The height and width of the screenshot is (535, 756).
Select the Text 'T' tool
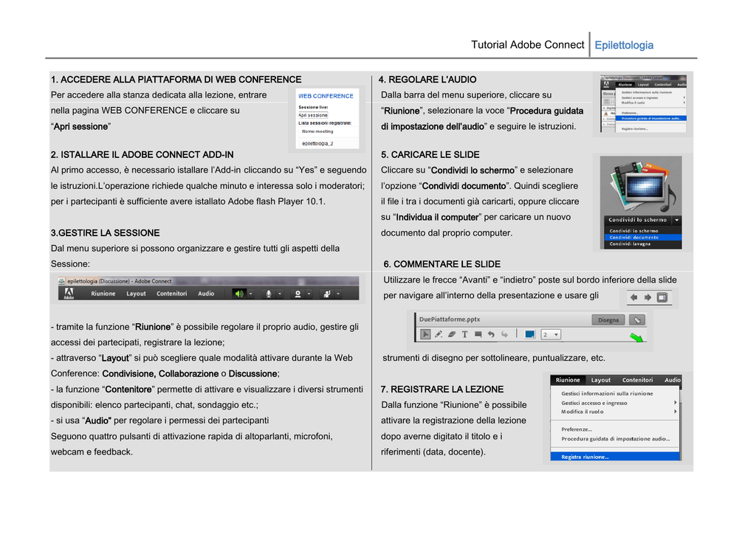click(465, 334)
